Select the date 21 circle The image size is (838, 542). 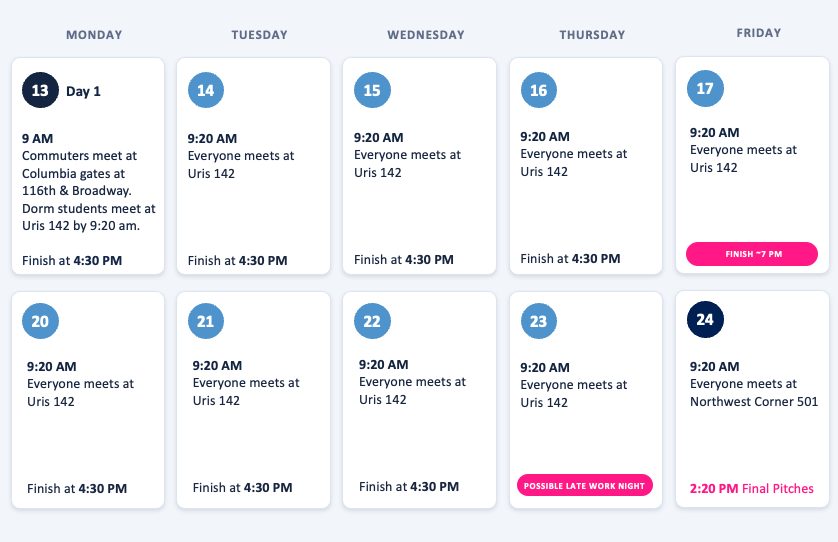[x=206, y=321]
